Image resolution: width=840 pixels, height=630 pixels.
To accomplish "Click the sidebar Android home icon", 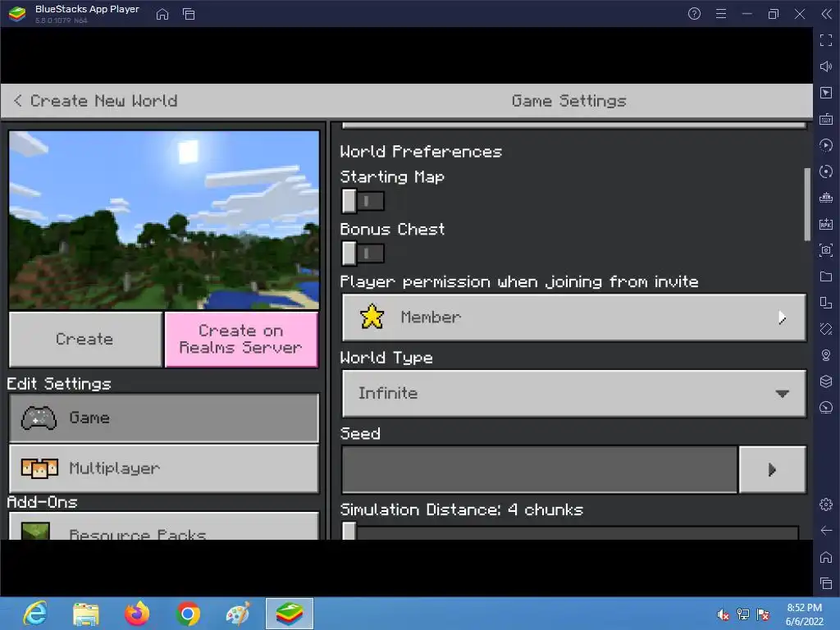I will tap(826, 557).
